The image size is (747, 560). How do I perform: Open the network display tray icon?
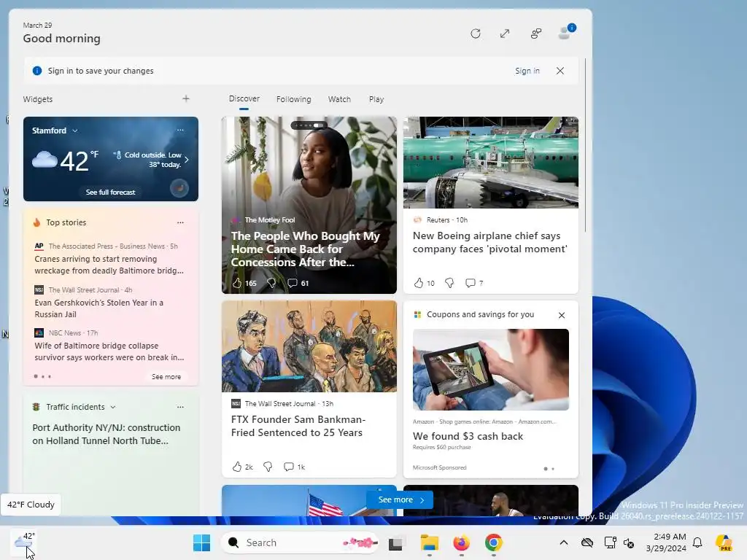click(x=610, y=542)
